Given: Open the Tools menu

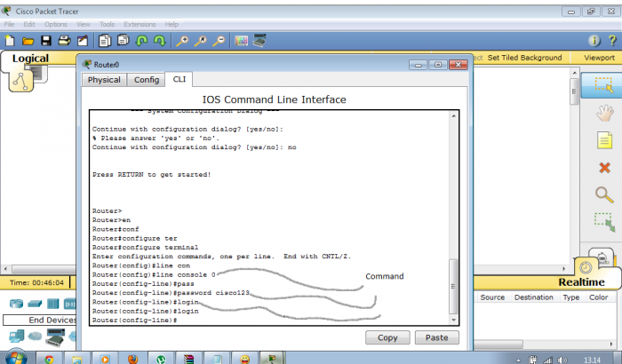Looking at the screenshot, I should tap(108, 24).
